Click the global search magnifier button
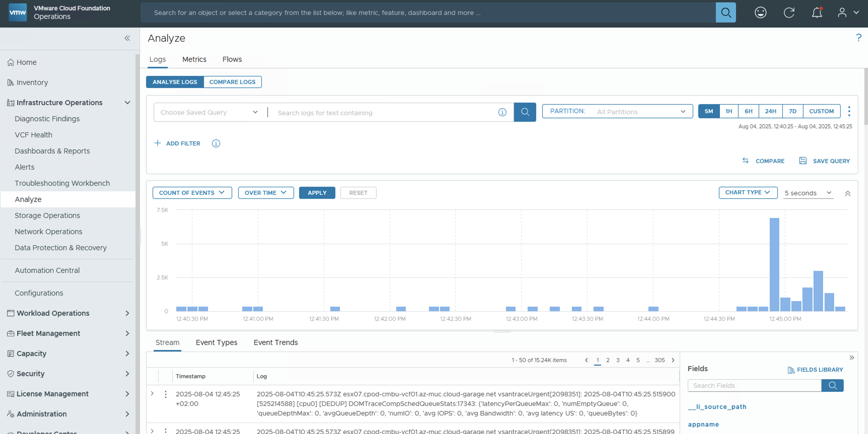 726,13
